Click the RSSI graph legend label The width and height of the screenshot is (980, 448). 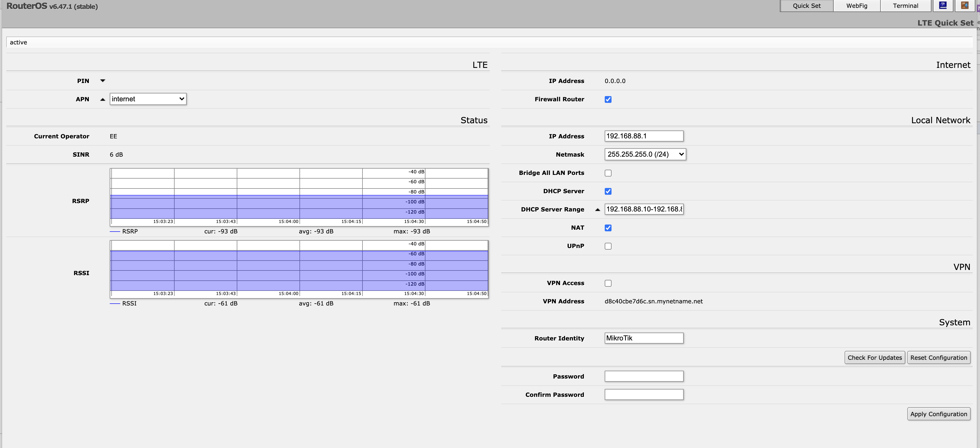(x=129, y=304)
